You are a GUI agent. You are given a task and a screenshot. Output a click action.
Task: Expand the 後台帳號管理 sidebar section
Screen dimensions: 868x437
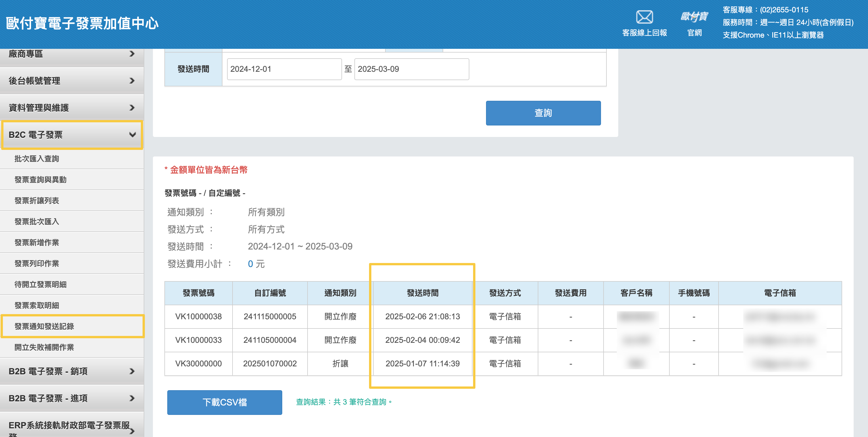pos(72,81)
